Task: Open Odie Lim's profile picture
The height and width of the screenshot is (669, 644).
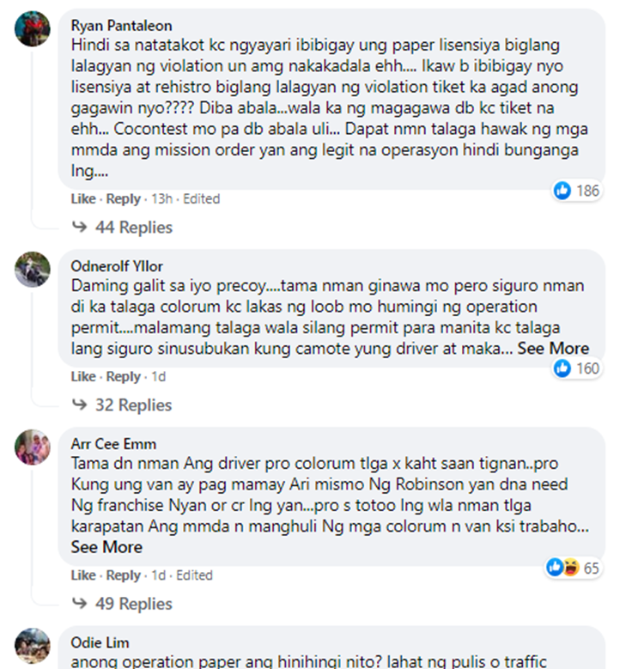Action: (33, 646)
